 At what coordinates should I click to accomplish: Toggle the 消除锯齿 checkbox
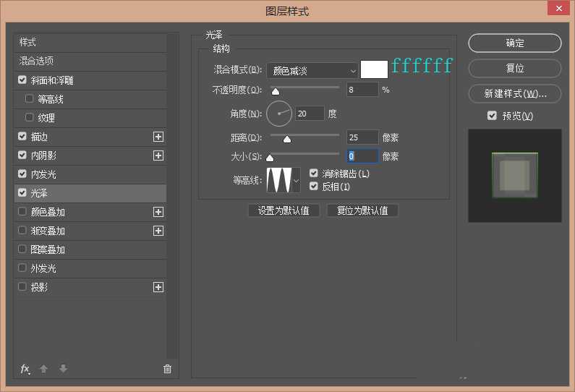coord(314,174)
